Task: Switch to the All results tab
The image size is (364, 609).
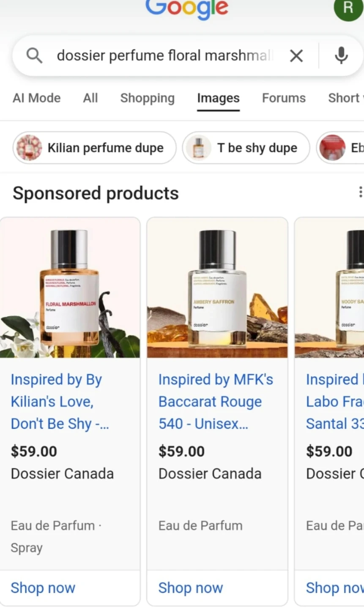Action: (90, 98)
